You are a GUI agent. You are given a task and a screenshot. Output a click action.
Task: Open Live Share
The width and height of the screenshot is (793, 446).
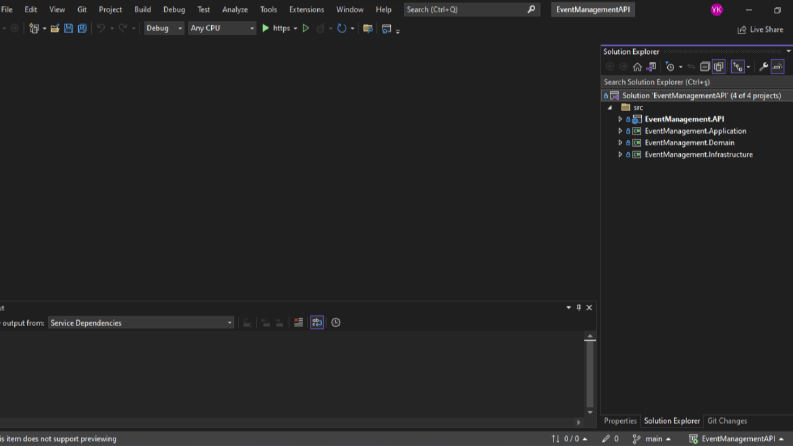(x=761, y=30)
